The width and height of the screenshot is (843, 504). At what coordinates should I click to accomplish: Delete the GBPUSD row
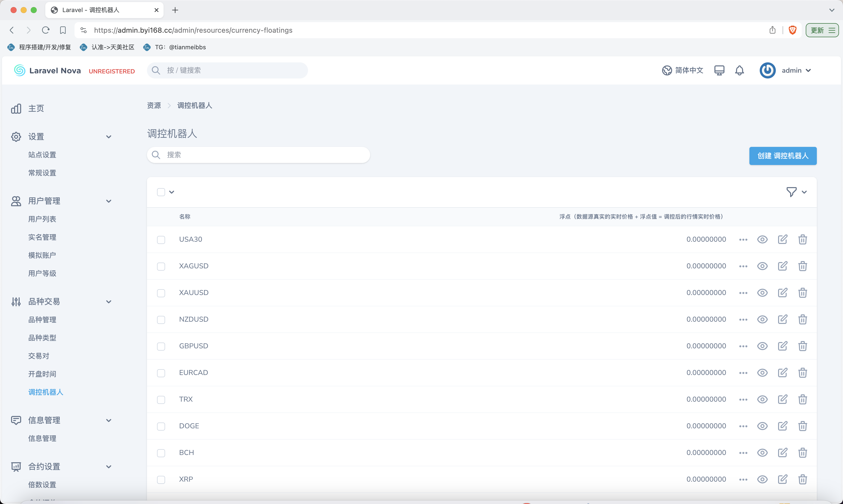(802, 346)
